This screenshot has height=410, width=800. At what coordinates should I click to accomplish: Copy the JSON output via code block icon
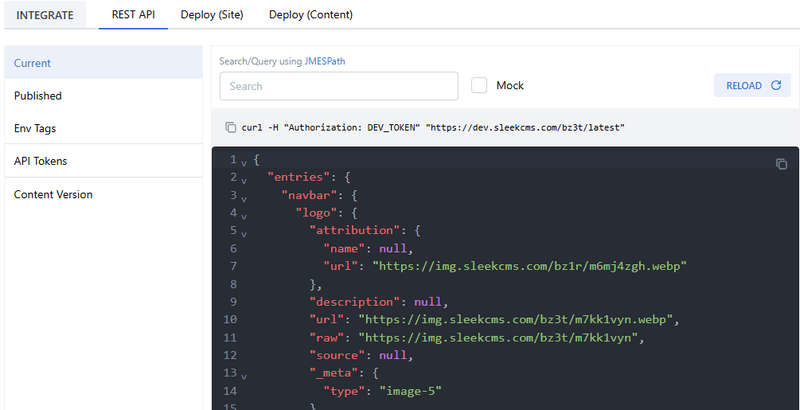click(x=781, y=164)
